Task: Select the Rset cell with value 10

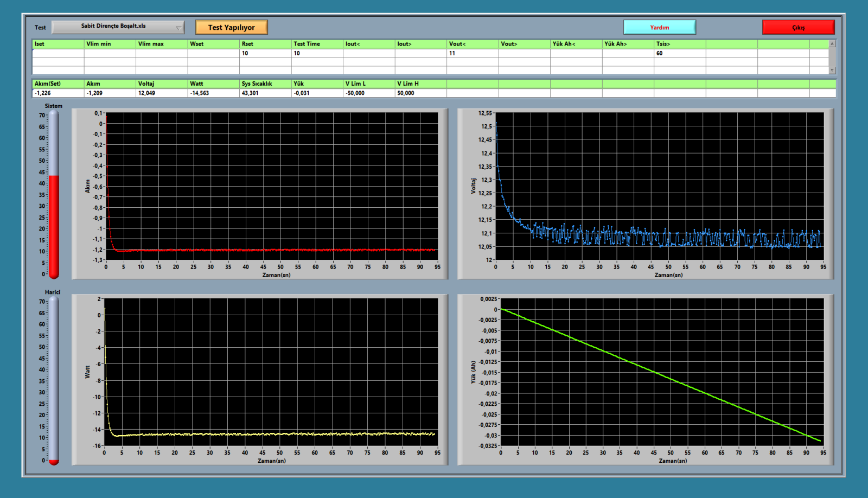Action: pyautogui.click(x=265, y=53)
